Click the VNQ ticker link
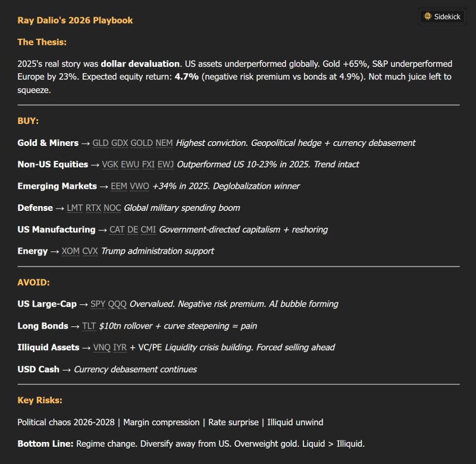 point(102,347)
